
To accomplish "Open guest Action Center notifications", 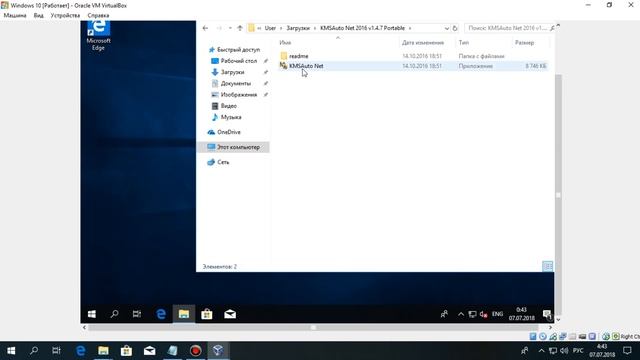I will click(547, 314).
